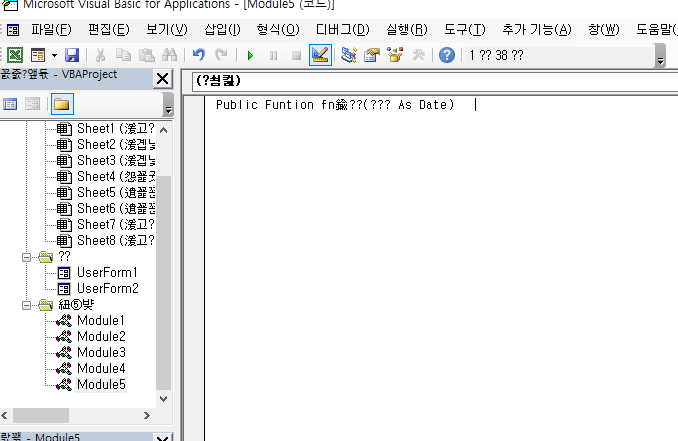This screenshot has height=441, width=678.
Task: Open the Insert item dropdown arrow in toolbar
Action: click(x=53, y=55)
